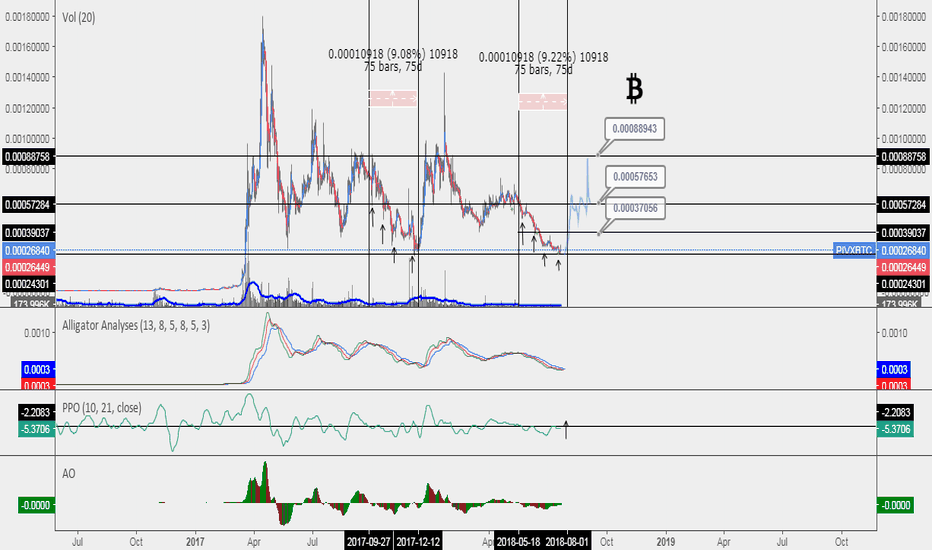Viewport: 932px width, 550px height.
Task: Click the 0.00039037 label on the right price axis
Action: click(x=903, y=233)
